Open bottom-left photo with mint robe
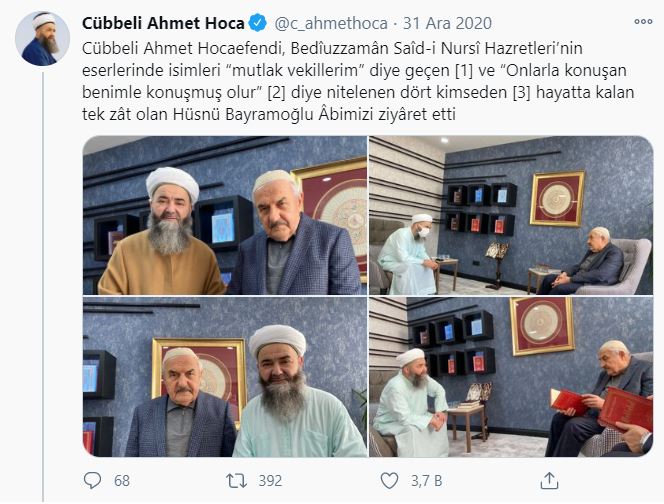The image size is (664, 504). [225, 377]
